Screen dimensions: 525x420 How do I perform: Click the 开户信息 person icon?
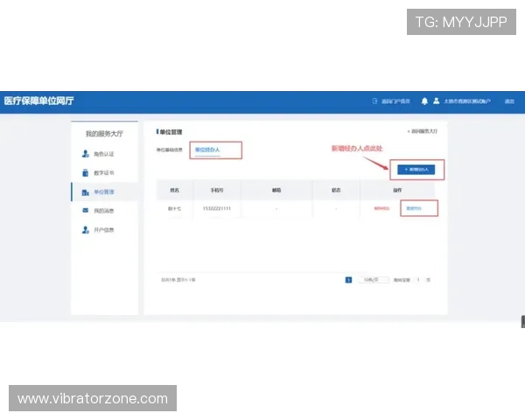[85, 230]
